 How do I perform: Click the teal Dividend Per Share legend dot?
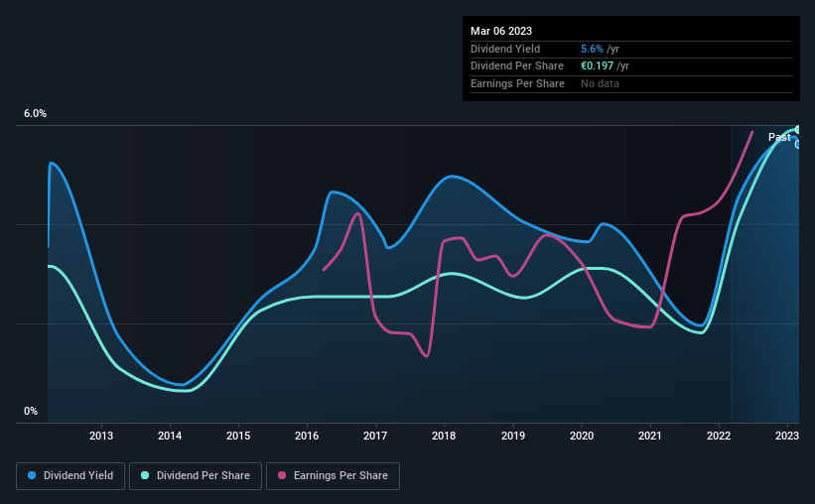click(145, 475)
